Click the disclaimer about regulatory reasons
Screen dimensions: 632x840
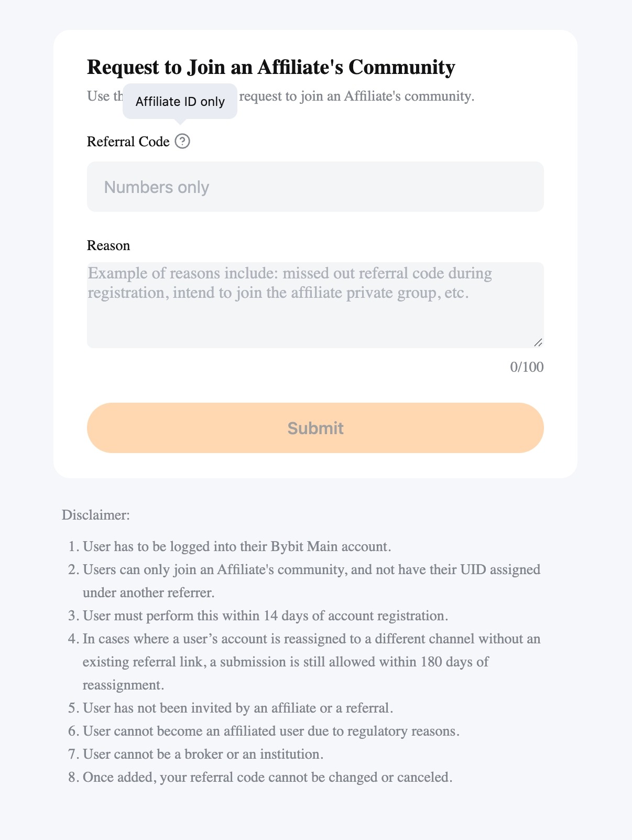pos(271,731)
